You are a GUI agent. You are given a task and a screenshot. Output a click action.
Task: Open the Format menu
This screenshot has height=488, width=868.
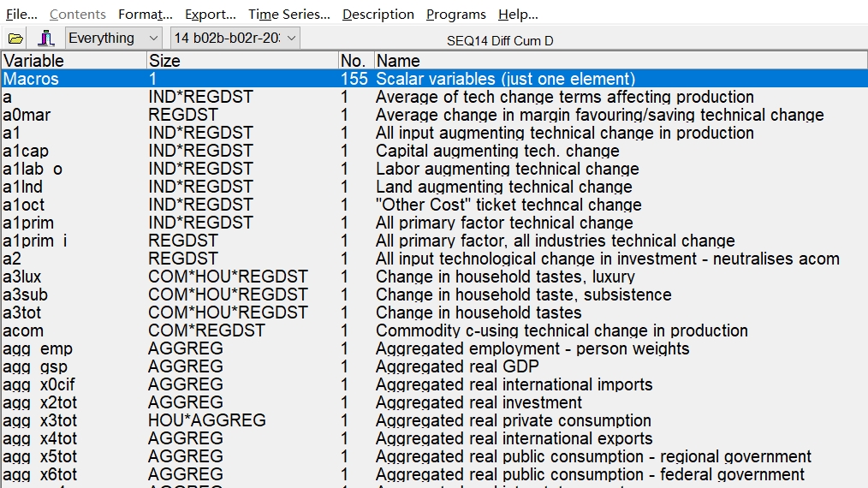click(145, 15)
